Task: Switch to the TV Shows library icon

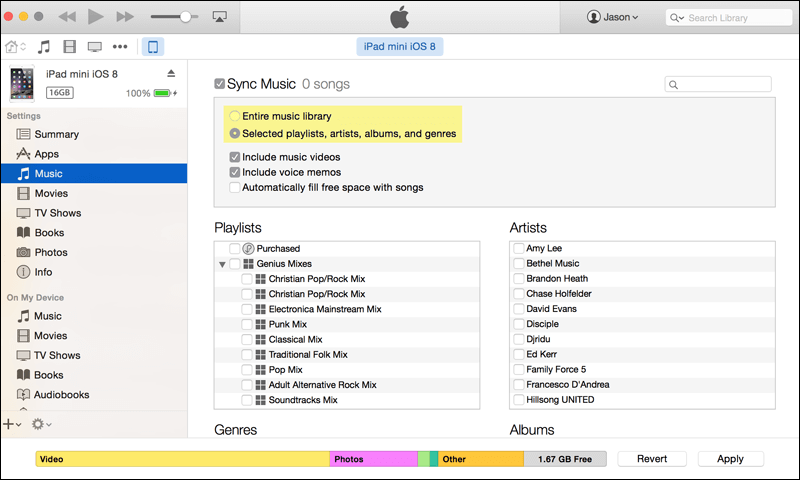Action: click(94, 47)
